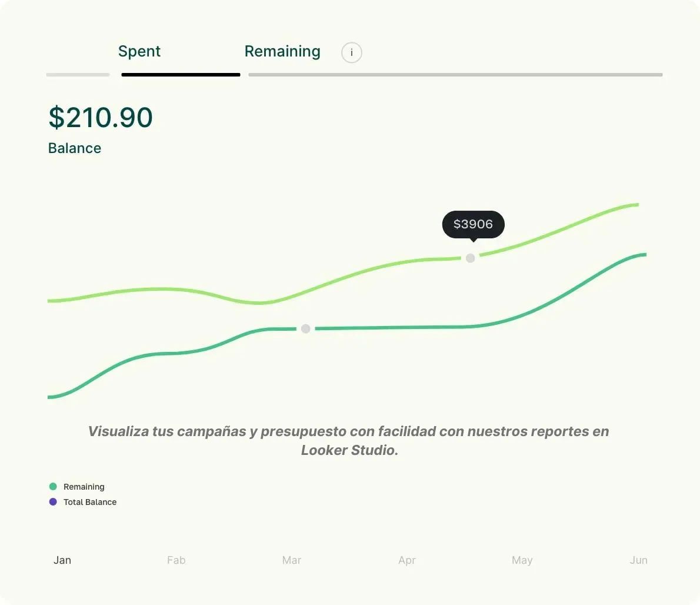
Task: Click the Balance label below the amount
Action: (74, 148)
